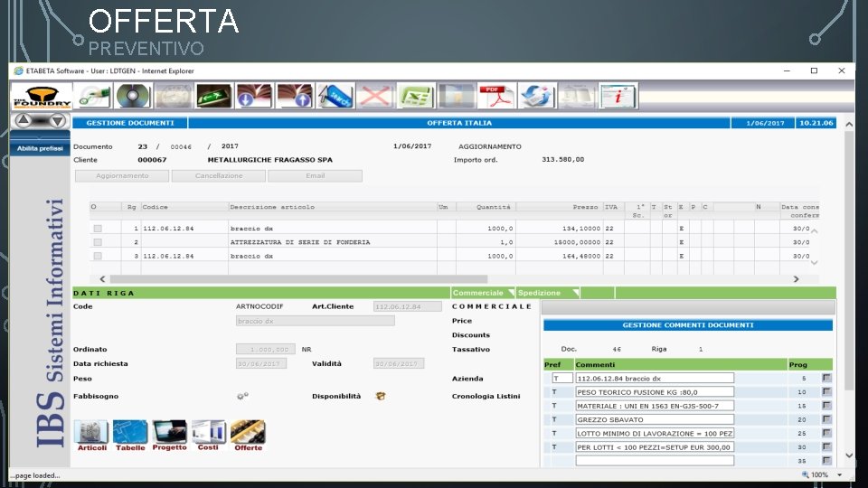Image resolution: width=868 pixels, height=488 pixels.
Task: Click the Art.Cliente field 112.06.12.84
Action: (x=408, y=306)
